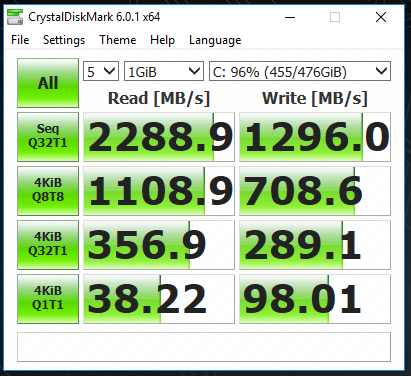Start the 4KiB Q8T8 test
The height and width of the screenshot is (376, 411).
tap(48, 191)
